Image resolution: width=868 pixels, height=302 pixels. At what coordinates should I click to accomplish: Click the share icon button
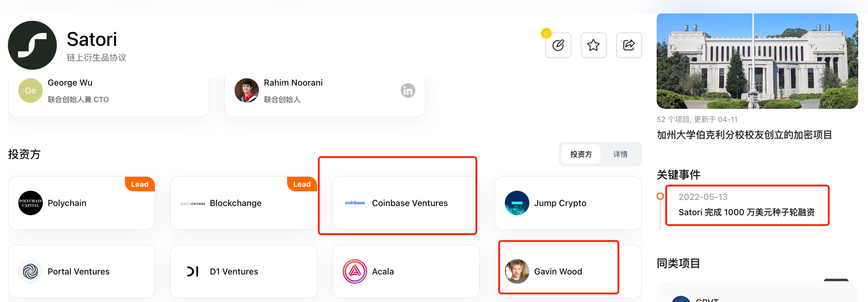(x=629, y=45)
